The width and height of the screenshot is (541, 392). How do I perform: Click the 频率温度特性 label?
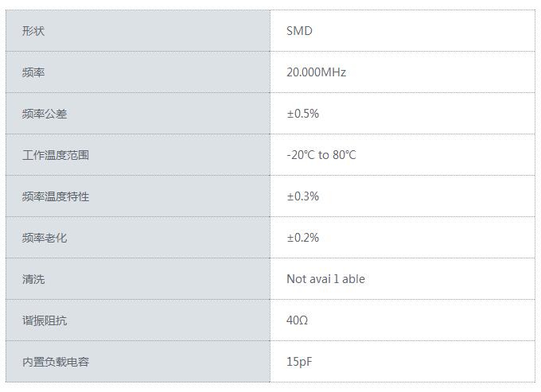click(x=56, y=196)
